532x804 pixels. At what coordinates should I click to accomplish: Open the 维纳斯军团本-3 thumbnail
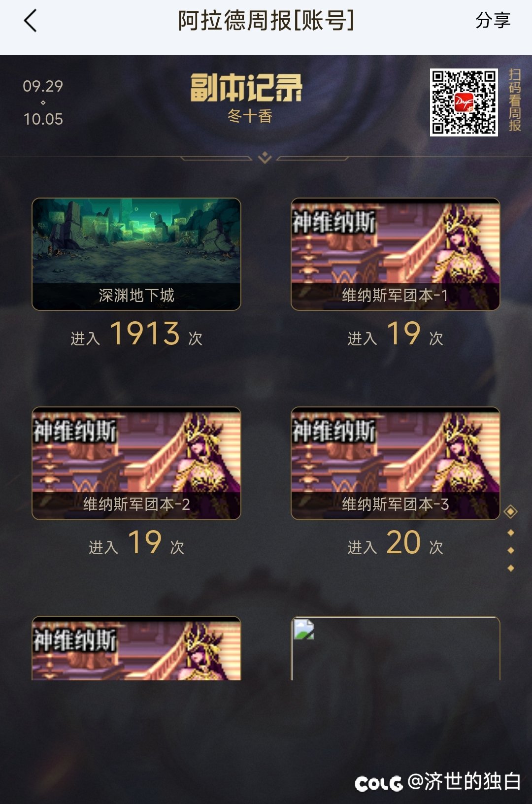pos(396,463)
